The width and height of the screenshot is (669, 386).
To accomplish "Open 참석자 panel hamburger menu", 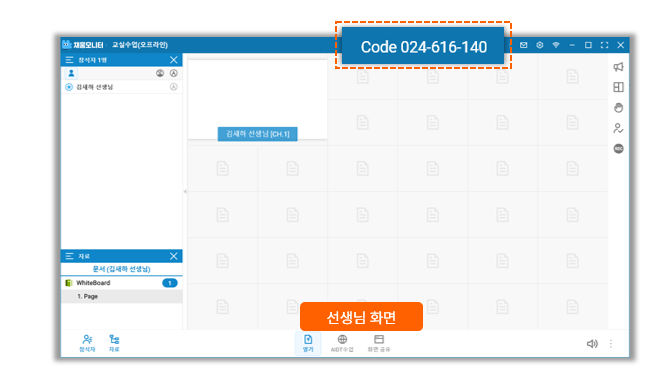I will [69, 60].
